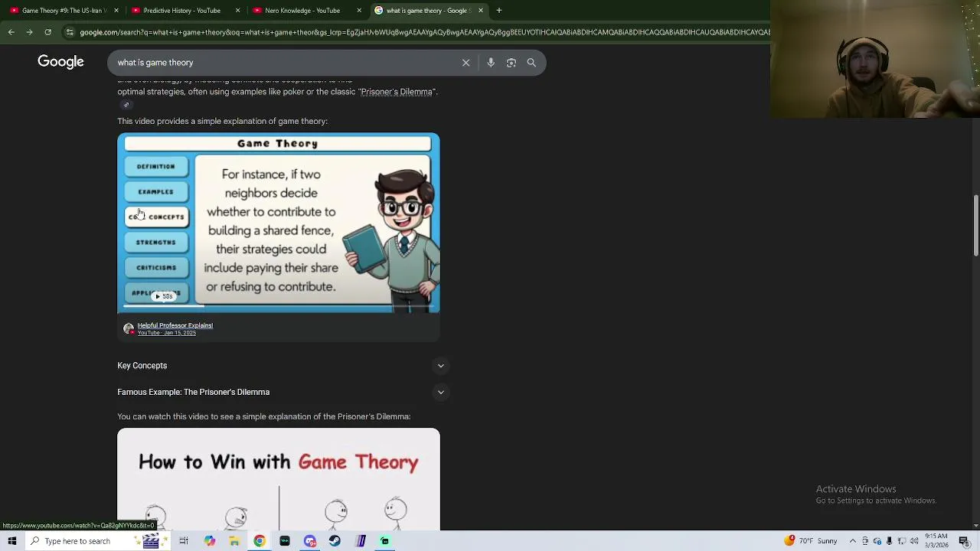Go back to the previous page

(x=11, y=32)
